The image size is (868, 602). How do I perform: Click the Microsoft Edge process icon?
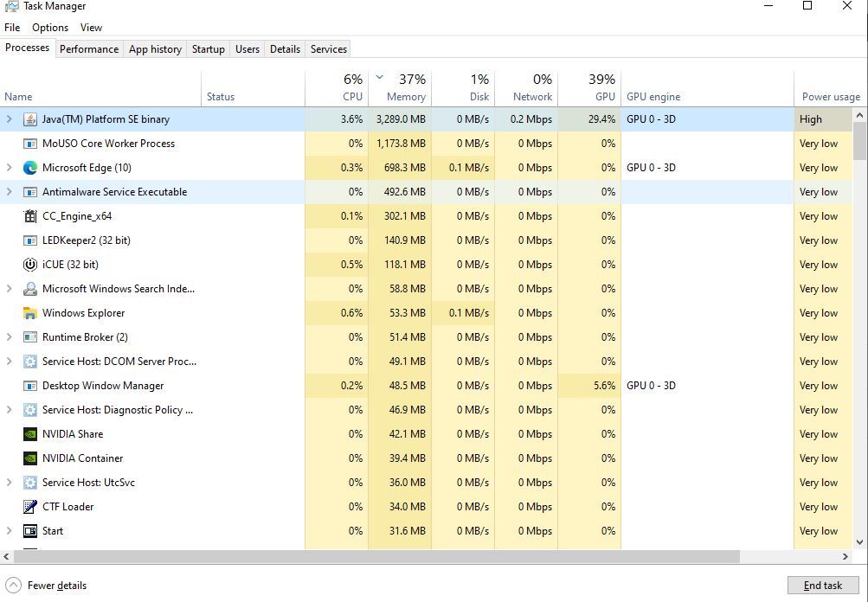(30, 168)
